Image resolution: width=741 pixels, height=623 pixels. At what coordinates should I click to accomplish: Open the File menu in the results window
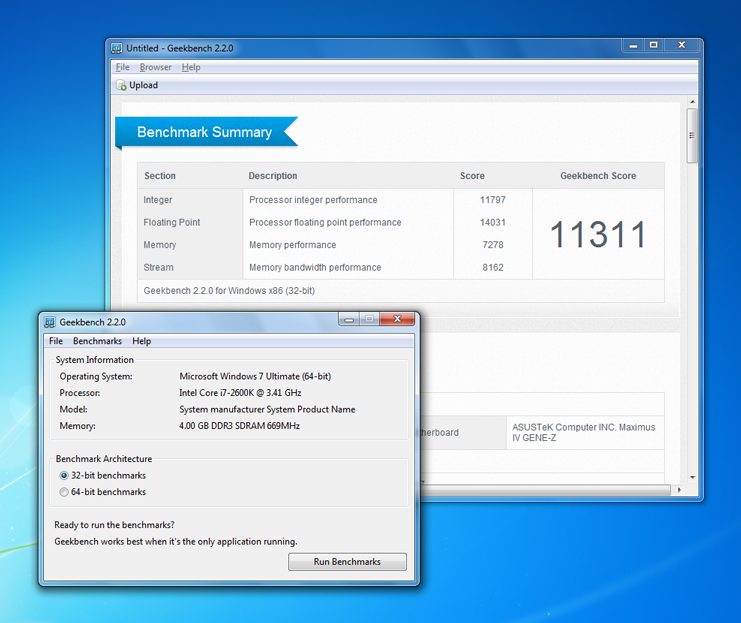[122, 67]
